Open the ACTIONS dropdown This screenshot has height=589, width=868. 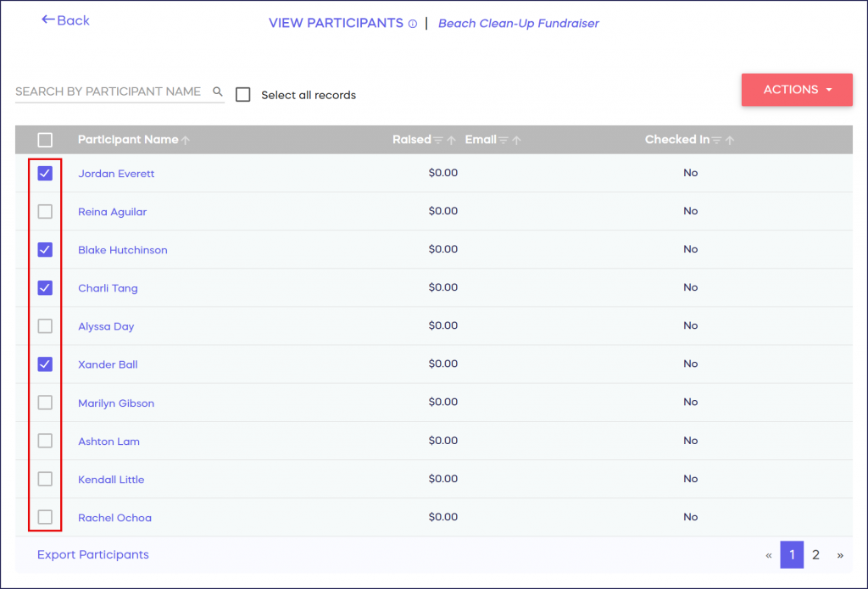(797, 90)
